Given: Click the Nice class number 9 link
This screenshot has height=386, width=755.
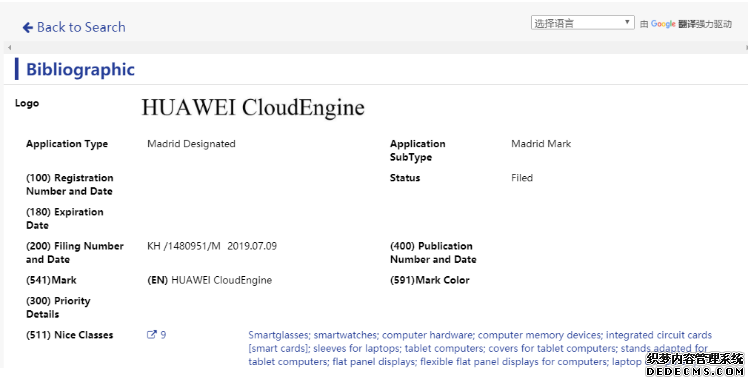Looking at the screenshot, I should [x=163, y=335].
